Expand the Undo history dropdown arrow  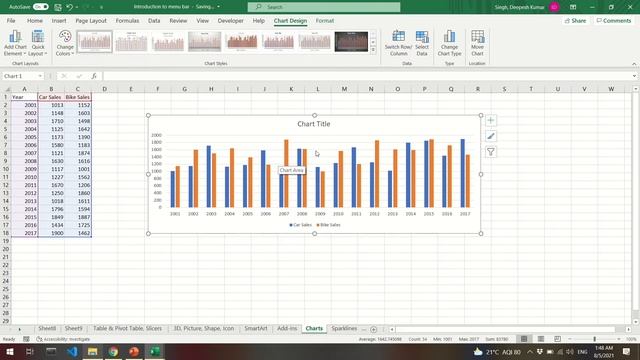[77, 7]
